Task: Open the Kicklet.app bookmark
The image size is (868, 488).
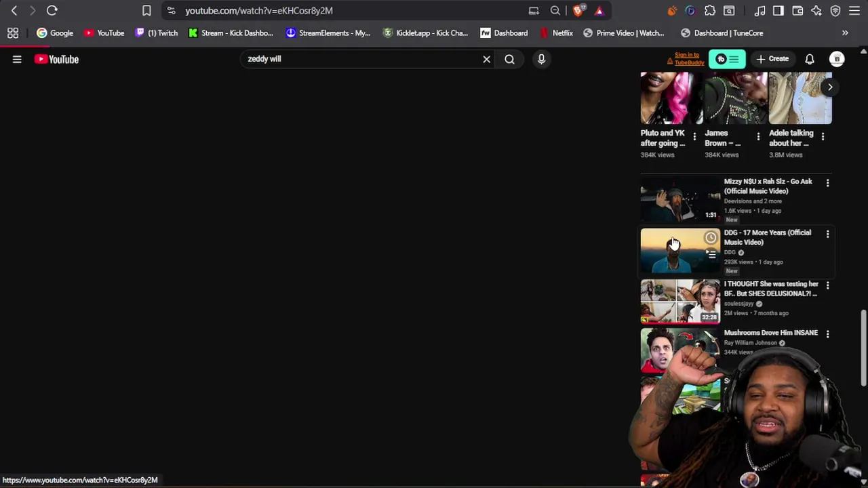Action: [426, 33]
